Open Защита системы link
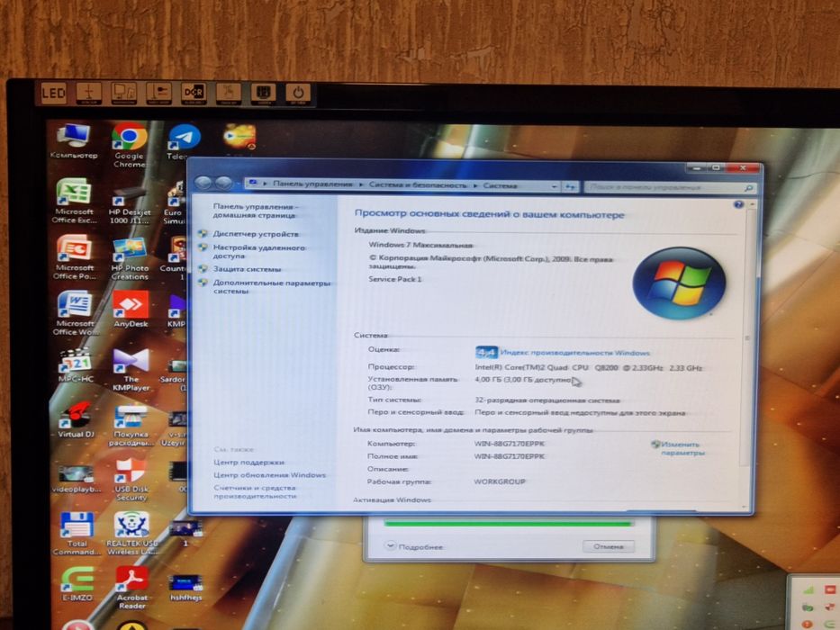Screen dimensions: 840x630 pos(247,269)
